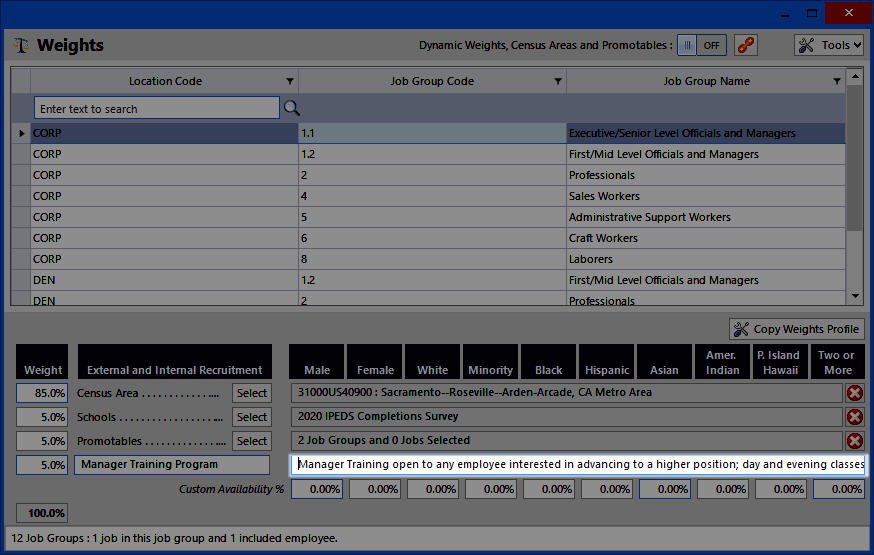Click the magnifying glass search icon
This screenshot has width=874, height=555.
[x=292, y=108]
